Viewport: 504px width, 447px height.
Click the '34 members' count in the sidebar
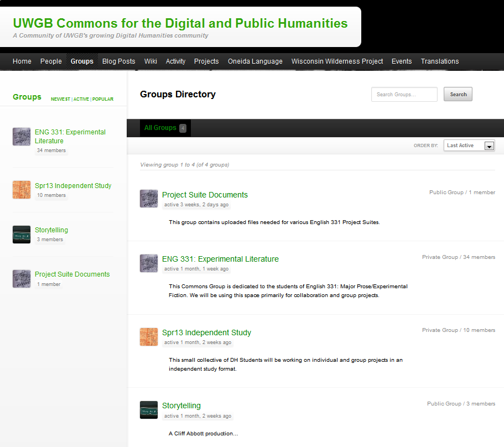coord(51,150)
